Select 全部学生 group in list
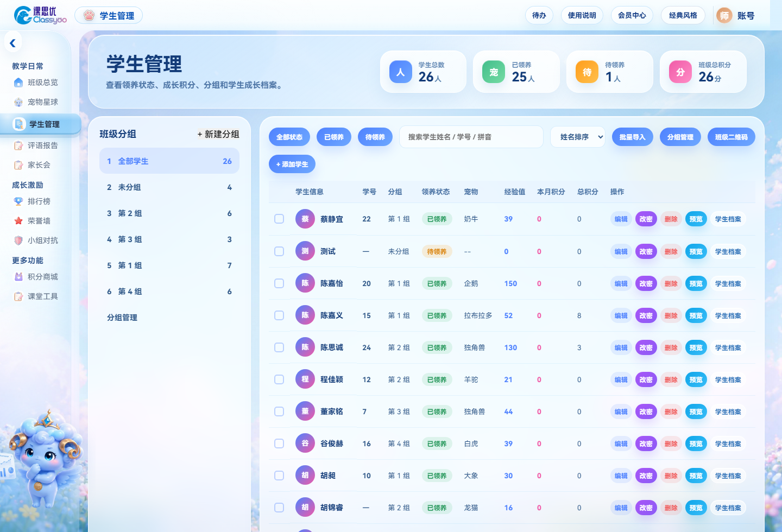The width and height of the screenshot is (782, 532). (x=169, y=161)
